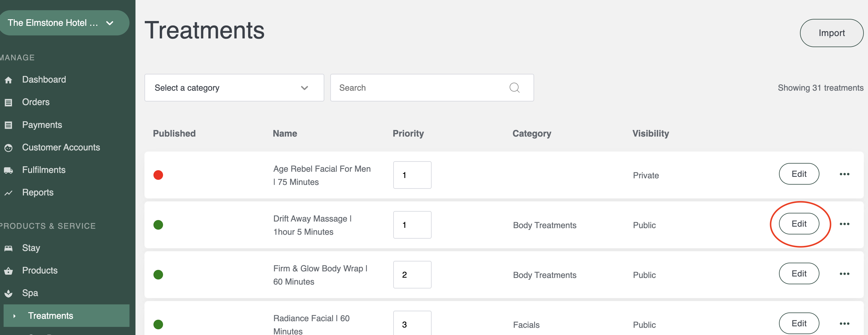The height and width of the screenshot is (335, 868).
Task: Click red published dot for Age Rebel Facial
Action: pyautogui.click(x=158, y=175)
